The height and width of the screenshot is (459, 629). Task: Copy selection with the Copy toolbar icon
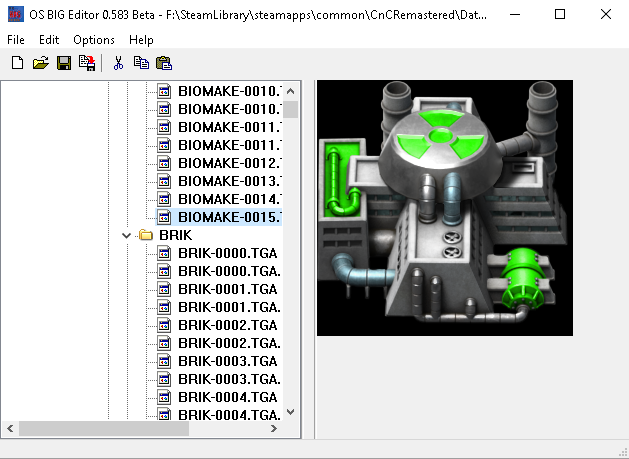[x=141, y=63]
